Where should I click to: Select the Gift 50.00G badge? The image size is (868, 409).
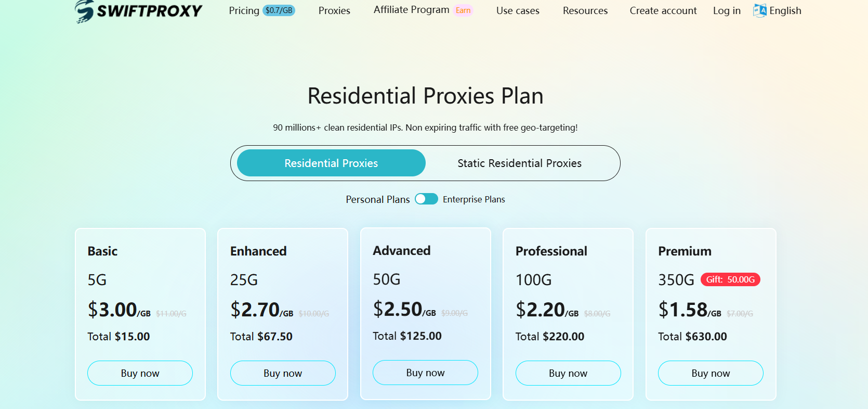coord(730,279)
